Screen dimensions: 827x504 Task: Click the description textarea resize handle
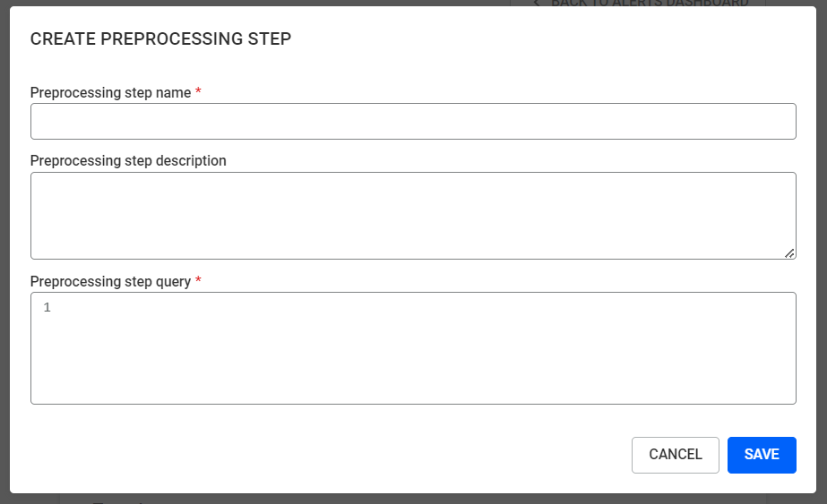click(789, 253)
